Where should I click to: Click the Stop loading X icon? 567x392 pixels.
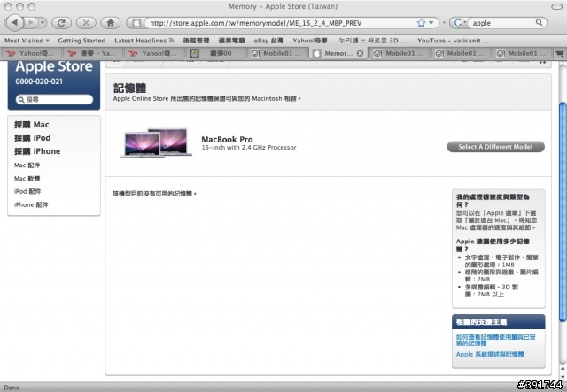click(x=86, y=23)
